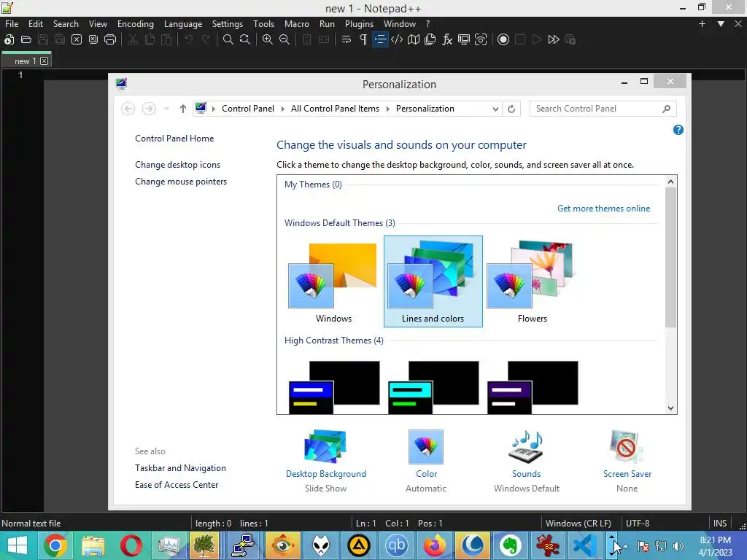Screen dimensions: 747x560
Task: Open Ease of Access Center link
Action: tap(177, 485)
